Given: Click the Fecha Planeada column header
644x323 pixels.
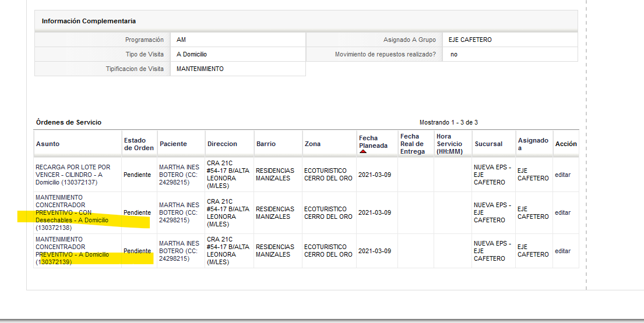Looking at the screenshot, I should point(373,142).
